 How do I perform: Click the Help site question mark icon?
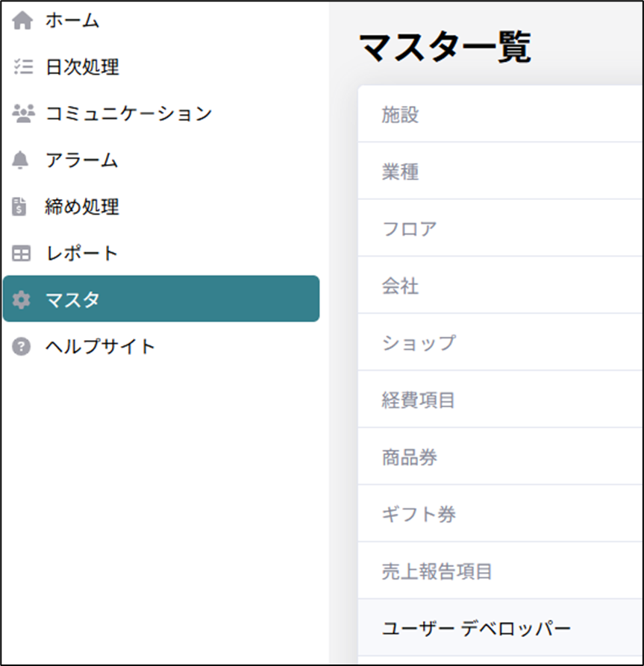coord(22,347)
